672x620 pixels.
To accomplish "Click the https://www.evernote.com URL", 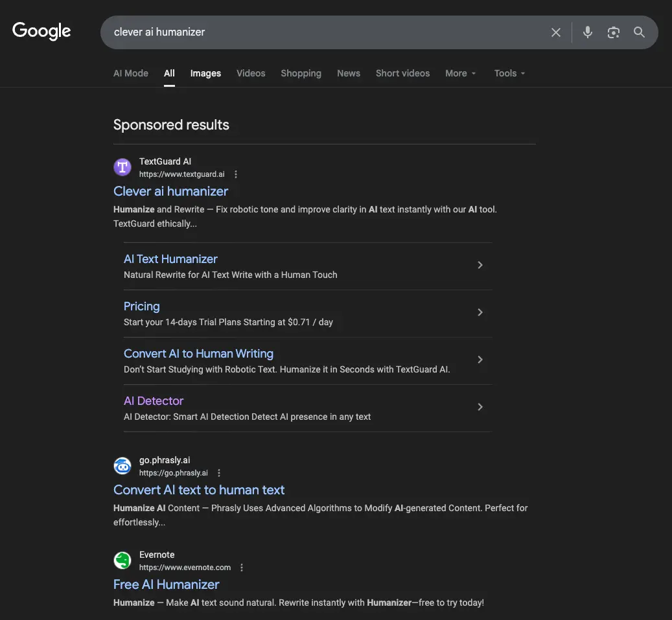I will click(x=185, y=568).
